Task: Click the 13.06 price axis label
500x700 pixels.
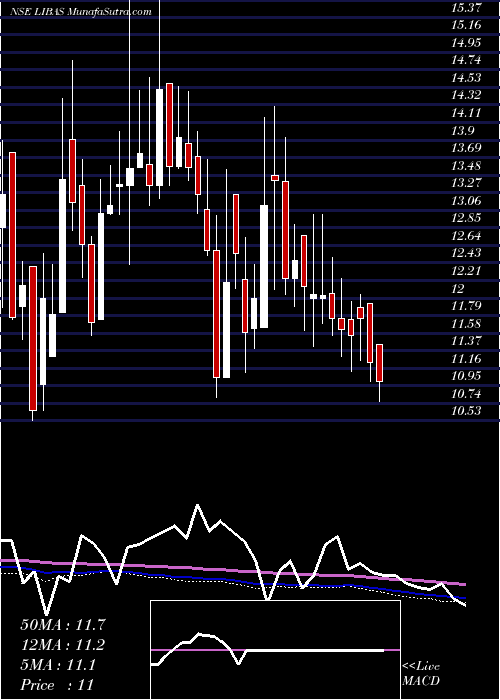Action: pyautogui.click(x=467, y=200)
